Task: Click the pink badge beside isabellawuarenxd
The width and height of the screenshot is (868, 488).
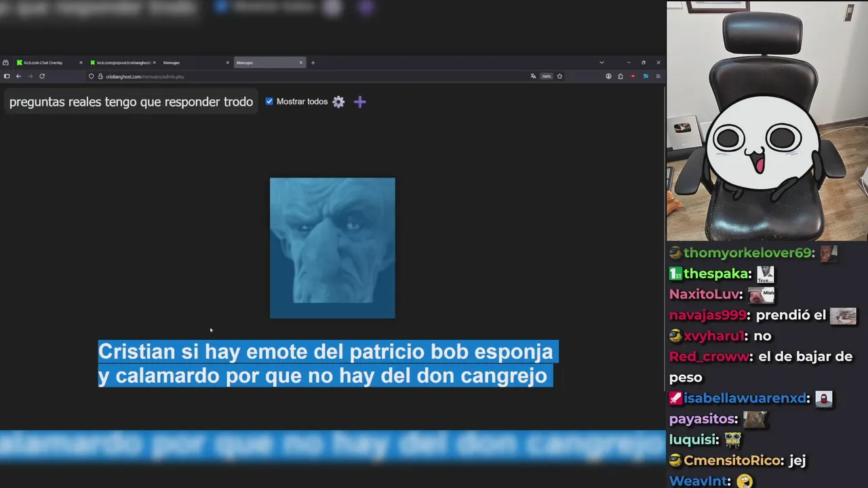Action: pos(675,399)
